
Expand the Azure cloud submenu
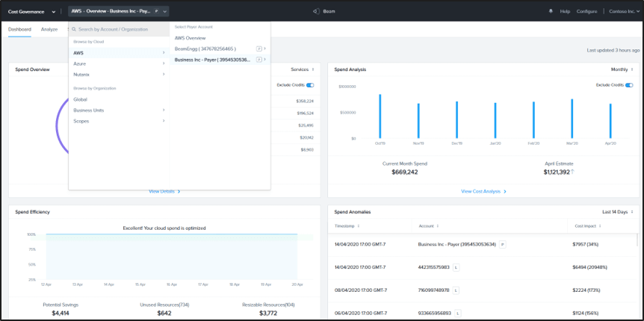[118, 63]
